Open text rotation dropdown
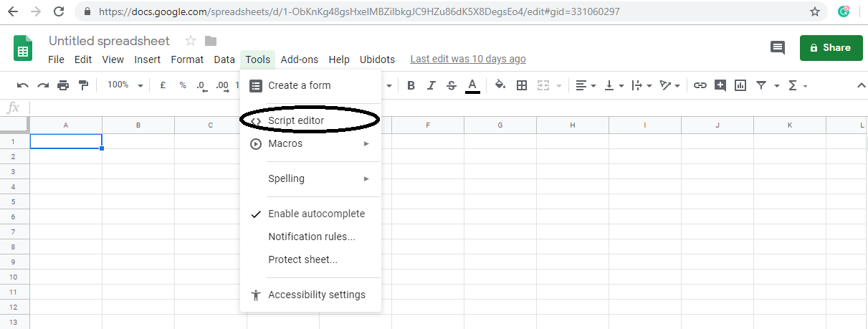 (670, 85)
